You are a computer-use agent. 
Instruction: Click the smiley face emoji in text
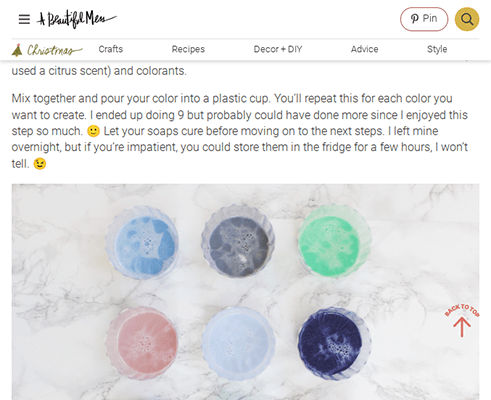(93, 131)
